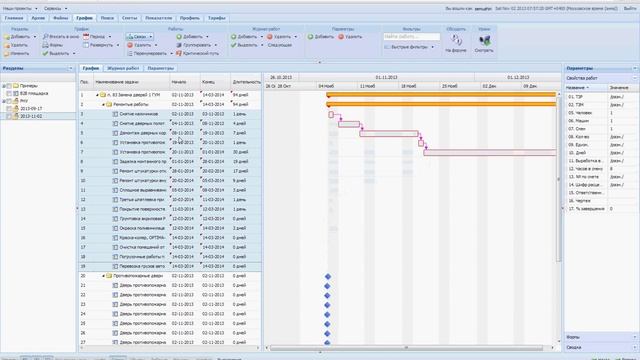Click the Вписать в окно magnifier icon
640x360 pixels.
click(45, 37)
